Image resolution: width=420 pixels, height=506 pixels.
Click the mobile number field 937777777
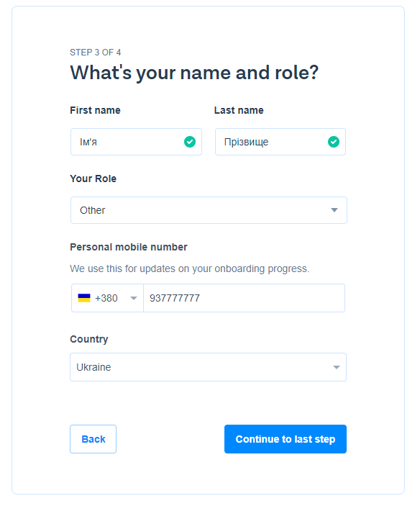(x=244, y=298)
